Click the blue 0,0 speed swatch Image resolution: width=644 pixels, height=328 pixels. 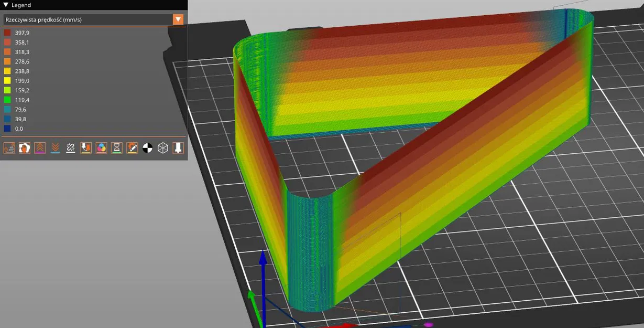[x=6, y=129]
